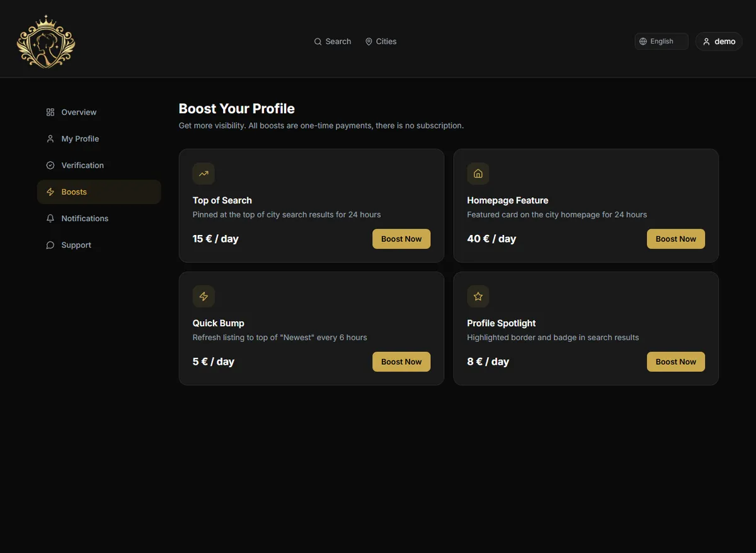This screenshot has height=553, width=756.
Task: Open Support in the sidebar
Action: click(99, 245)
